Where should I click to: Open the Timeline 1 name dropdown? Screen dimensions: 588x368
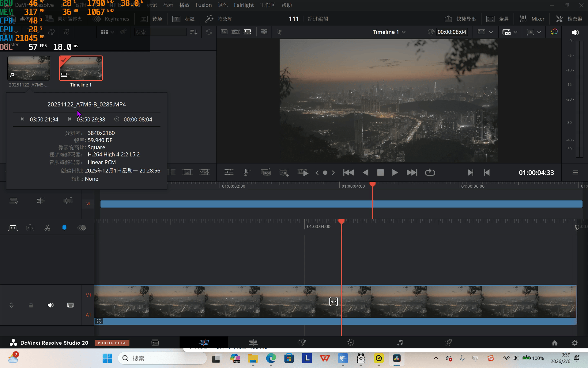(389, 32)
